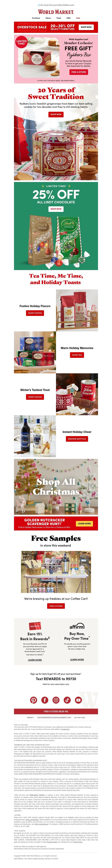Viewport: 112px width, 868px height.
Task: Click Browse Bottles button
Action: [x=77, y=439]
